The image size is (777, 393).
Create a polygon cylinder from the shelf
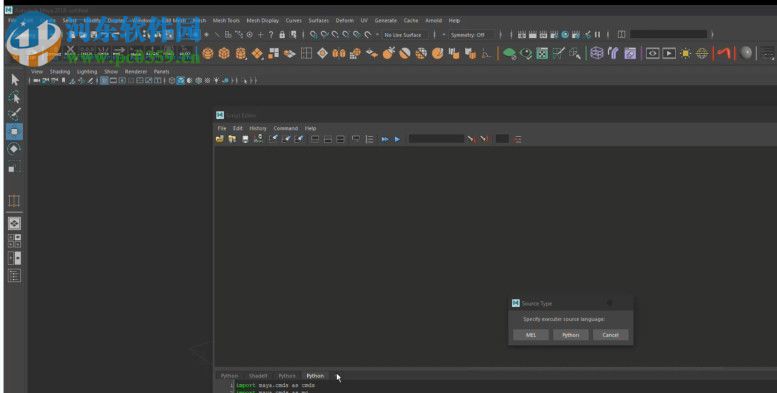click(241, 53)
